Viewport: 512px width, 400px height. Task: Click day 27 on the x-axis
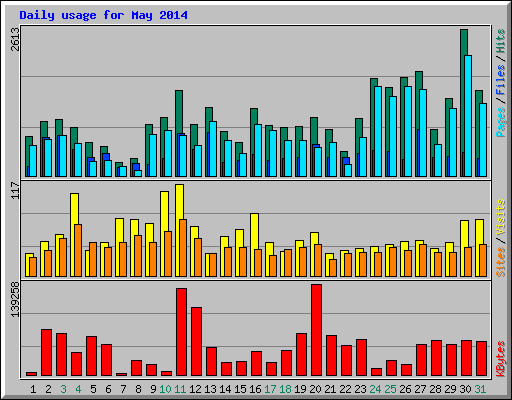pyautogui.click(x=420, y=389)
